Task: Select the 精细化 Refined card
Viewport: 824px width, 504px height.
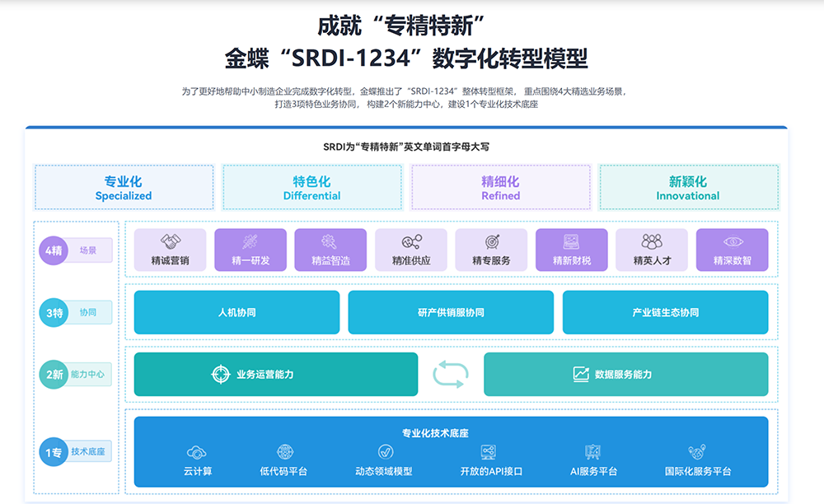Action: pyautogui.click(x=501, y=188)
